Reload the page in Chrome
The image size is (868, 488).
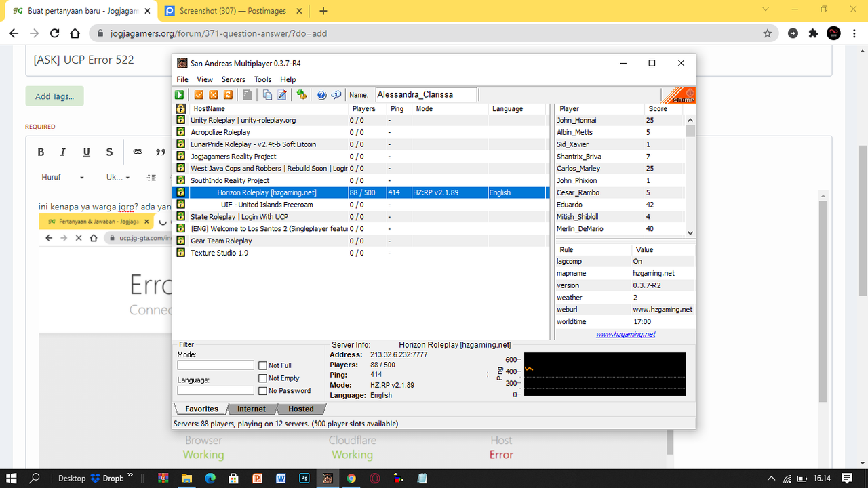tap(55, 33)
